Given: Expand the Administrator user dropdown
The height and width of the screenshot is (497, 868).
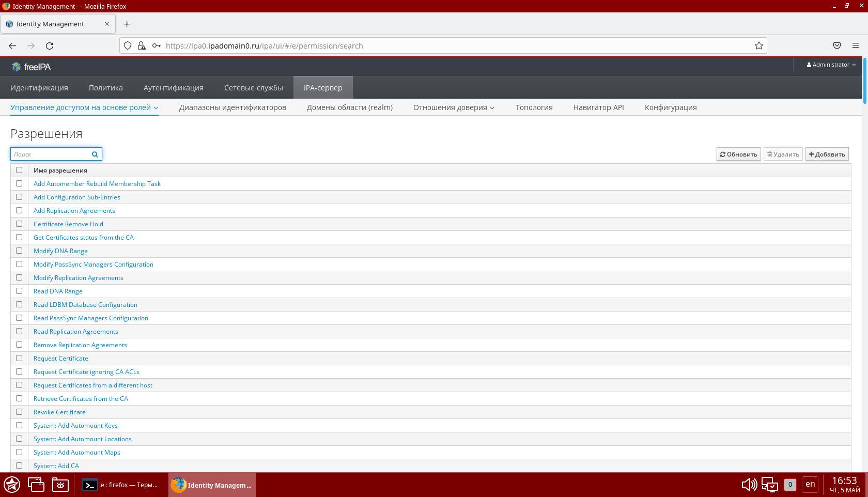Looking at the screenshot, I should tap(831, 65).
